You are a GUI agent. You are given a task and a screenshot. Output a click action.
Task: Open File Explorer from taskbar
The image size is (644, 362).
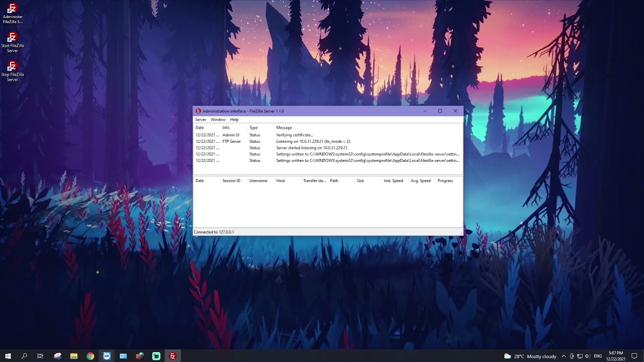click(x=73, y=356)
